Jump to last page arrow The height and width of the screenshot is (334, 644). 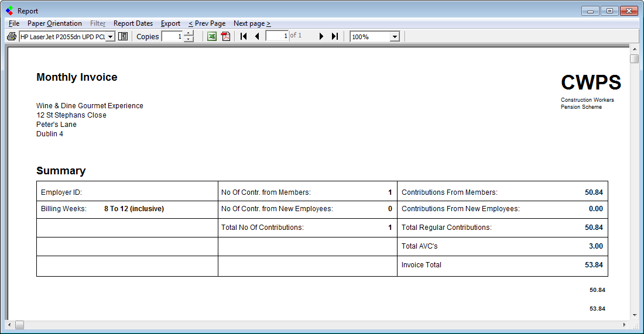334,36
